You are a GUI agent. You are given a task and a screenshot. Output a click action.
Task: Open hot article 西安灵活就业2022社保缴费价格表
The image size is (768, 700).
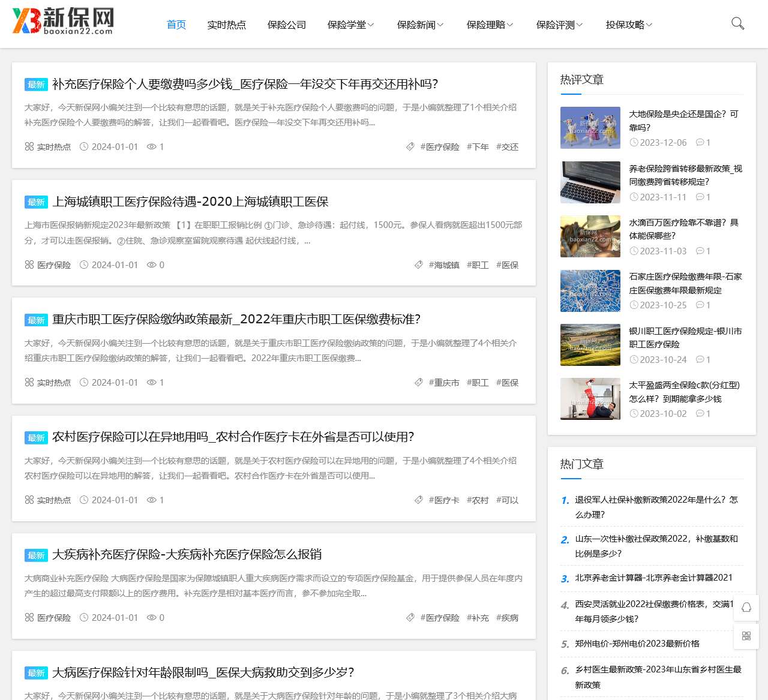pos(655,611)
